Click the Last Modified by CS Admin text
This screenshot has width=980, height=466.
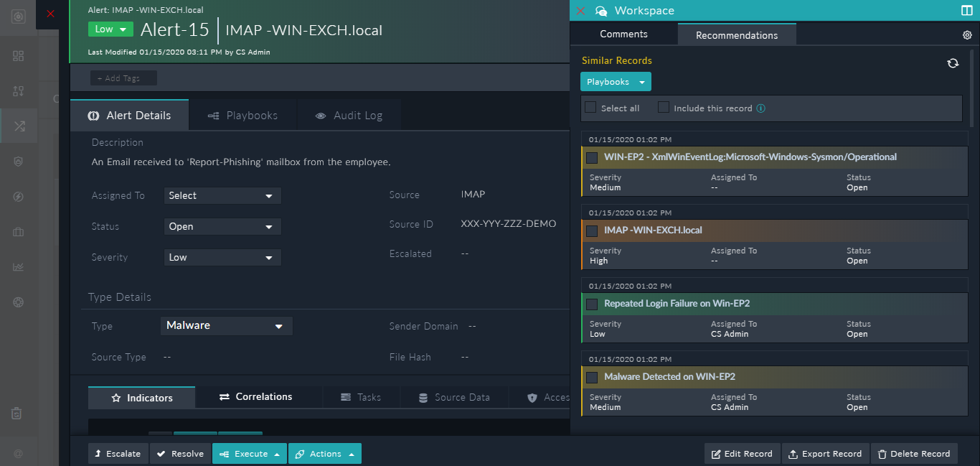point(179,52)
